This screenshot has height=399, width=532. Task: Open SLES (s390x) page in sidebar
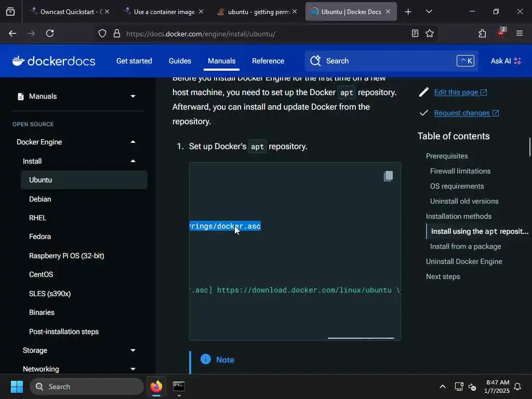(x=50, y=294)
